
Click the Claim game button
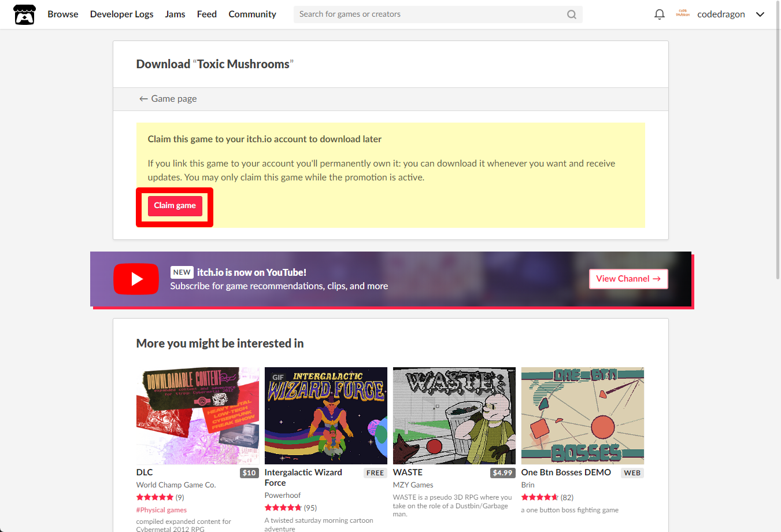[x=175, y=206]
